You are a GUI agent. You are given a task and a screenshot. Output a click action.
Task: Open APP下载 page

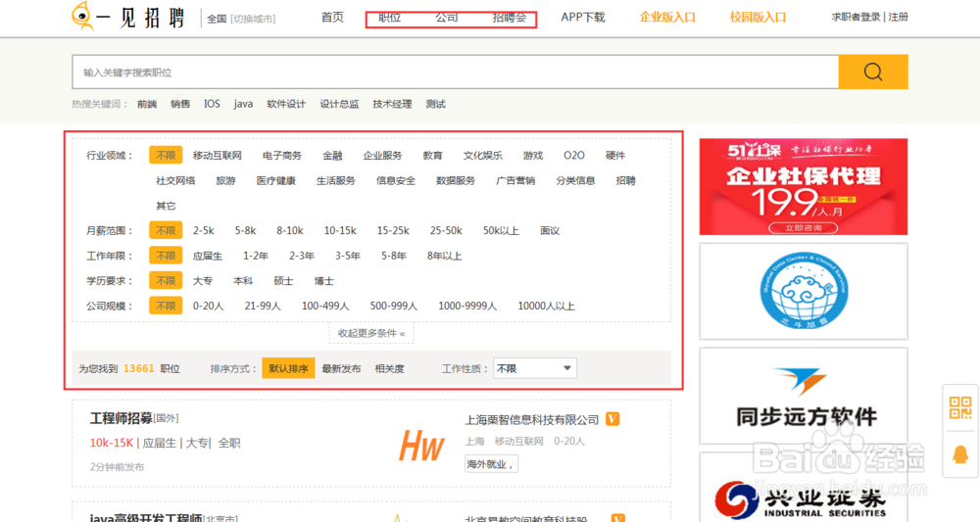click(582, 18)
